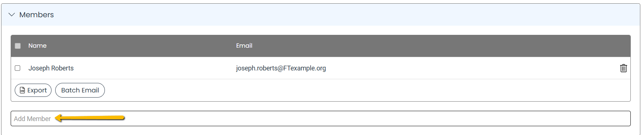Delete Joseph Roberts using the trash icon
This screenshot has height=135, width=644.
[x=623, y=68]
